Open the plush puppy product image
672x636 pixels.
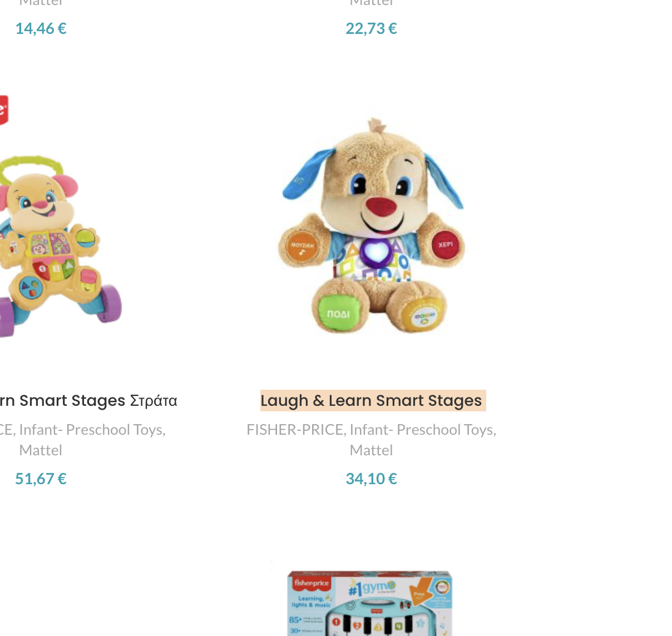[x=372, y=225]
